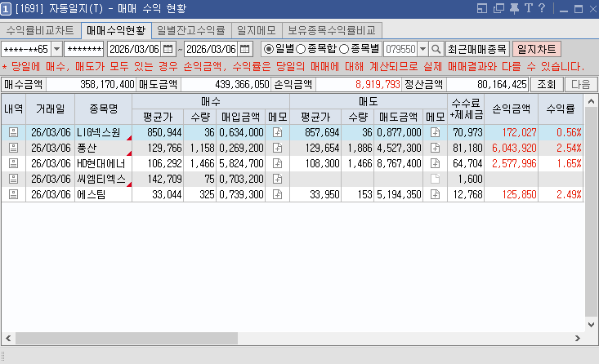Pin the window with the pushpin icon
The image size is (599, 364).
(514, 8)
